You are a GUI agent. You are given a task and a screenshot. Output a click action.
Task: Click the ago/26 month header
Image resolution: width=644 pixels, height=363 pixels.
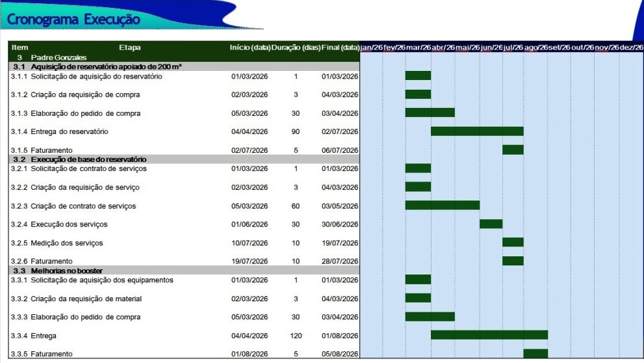(535, 47)
